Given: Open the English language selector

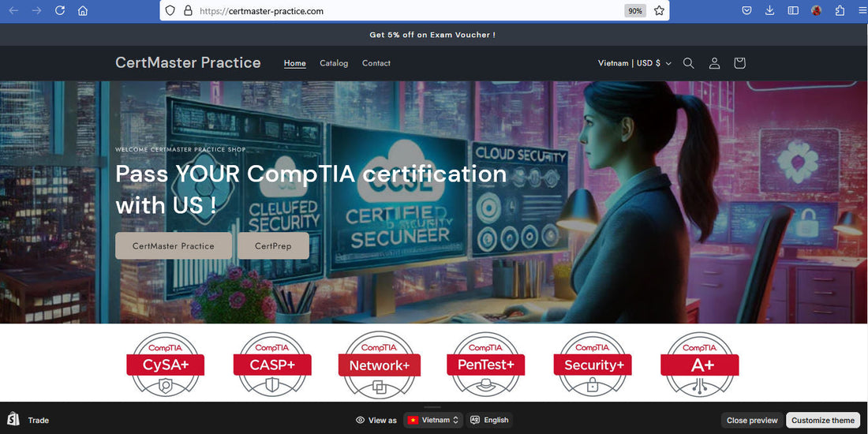Looking at the screenshot, I should coord(489,420).
